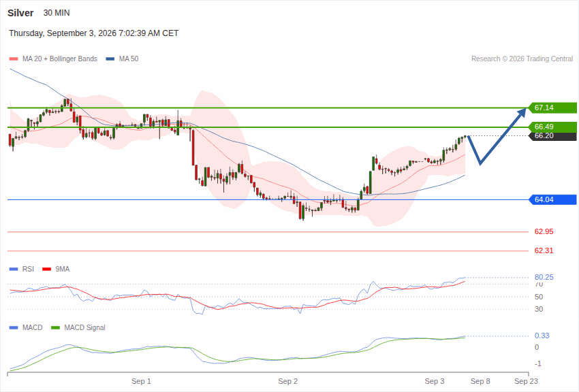
Task: Click the 62.31 support level label
Action: [544, 250]
